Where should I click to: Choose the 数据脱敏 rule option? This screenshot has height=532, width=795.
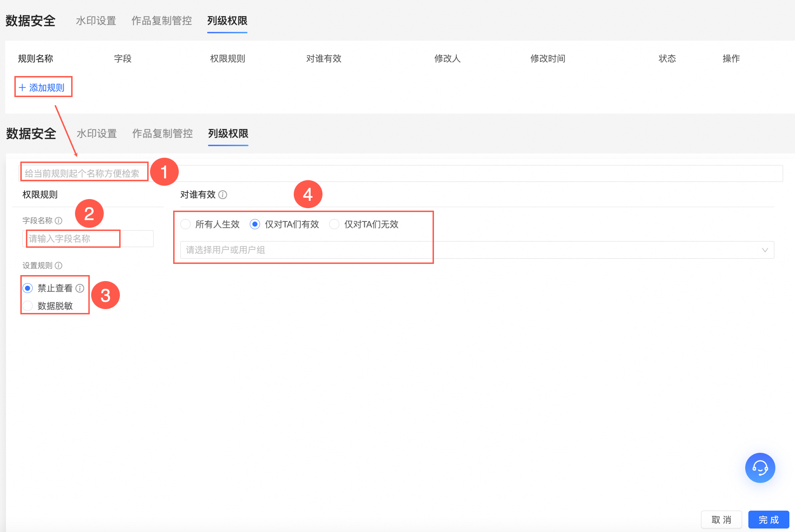[28, 306]
